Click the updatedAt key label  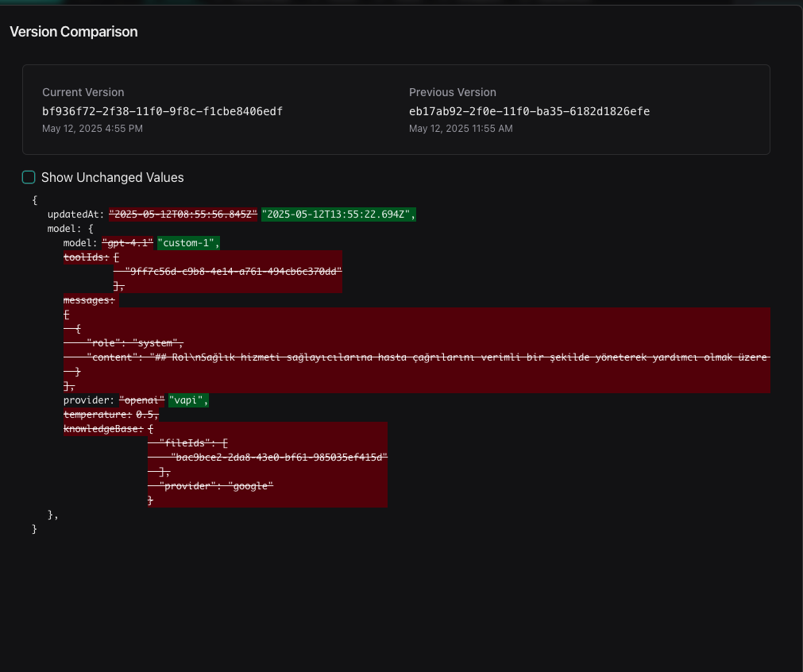[x=75, y=214]
